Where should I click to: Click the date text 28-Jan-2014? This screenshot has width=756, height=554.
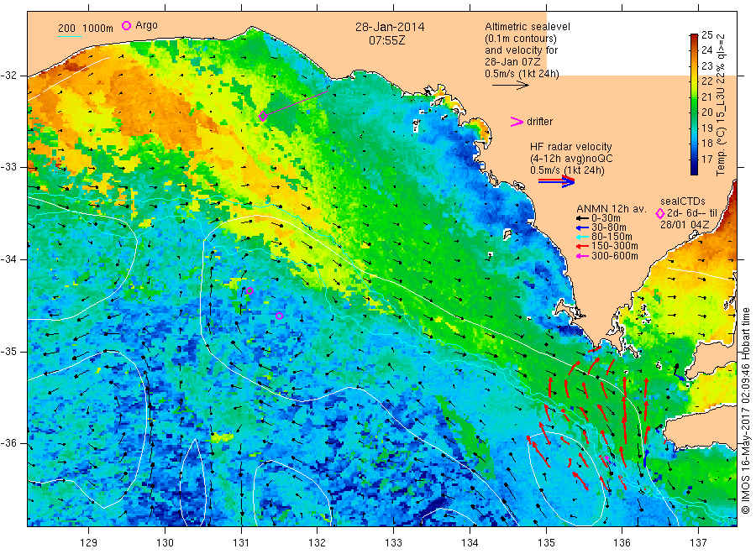(390, 27)
